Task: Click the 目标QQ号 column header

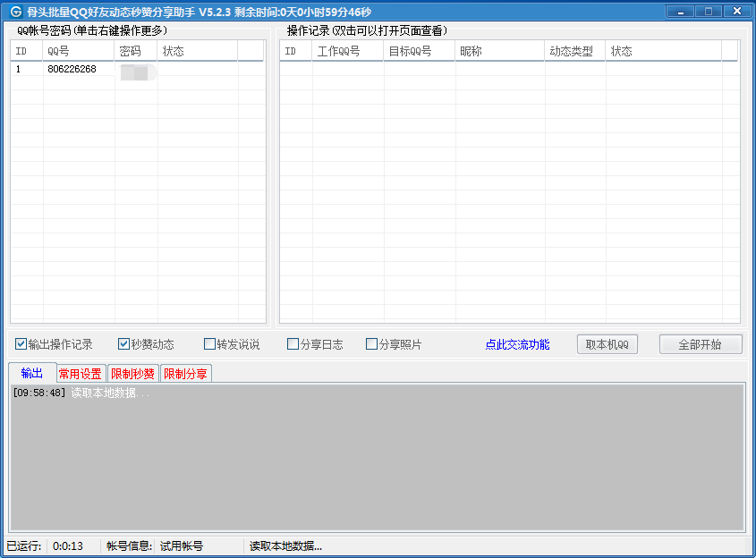Action: point(419,51)
